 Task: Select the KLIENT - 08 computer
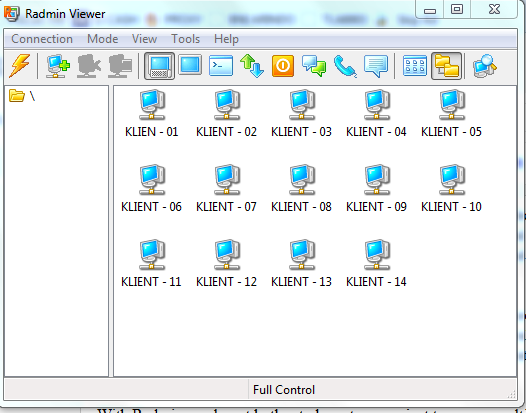pyautogui.click(x=301, y=189)
